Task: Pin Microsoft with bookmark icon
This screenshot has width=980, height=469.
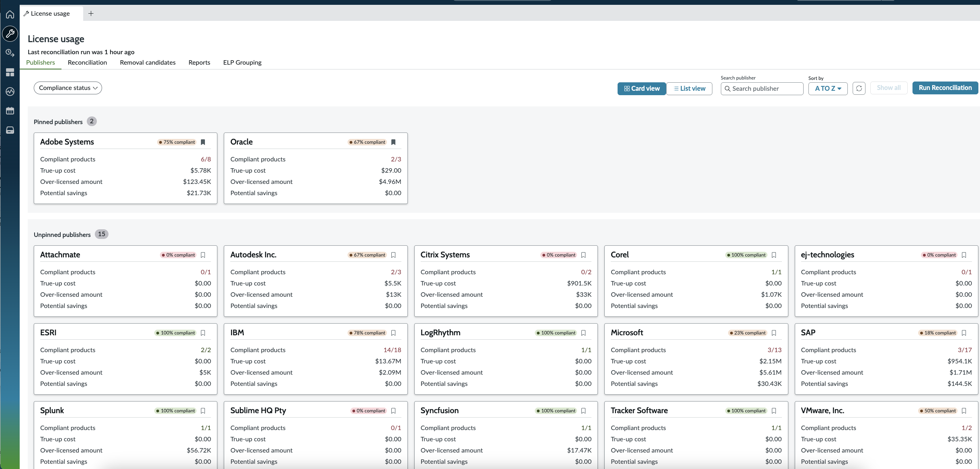Action: point(774,333)
